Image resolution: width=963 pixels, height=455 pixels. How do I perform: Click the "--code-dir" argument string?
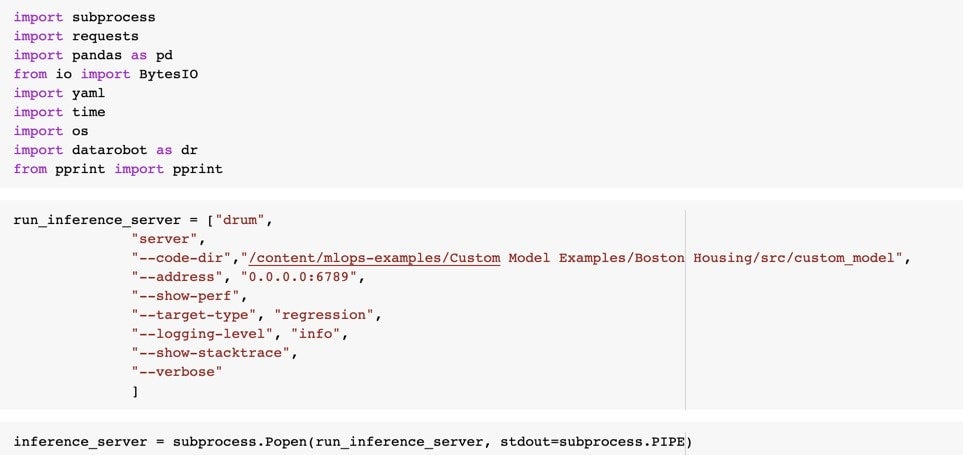click(181, 258)
